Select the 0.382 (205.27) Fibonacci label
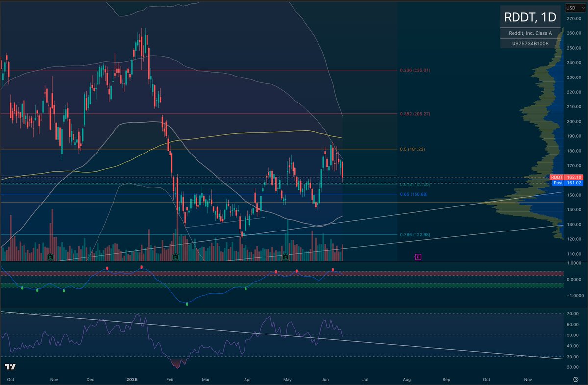The width and height of the screenshot is (588, 385). (416, 114)
